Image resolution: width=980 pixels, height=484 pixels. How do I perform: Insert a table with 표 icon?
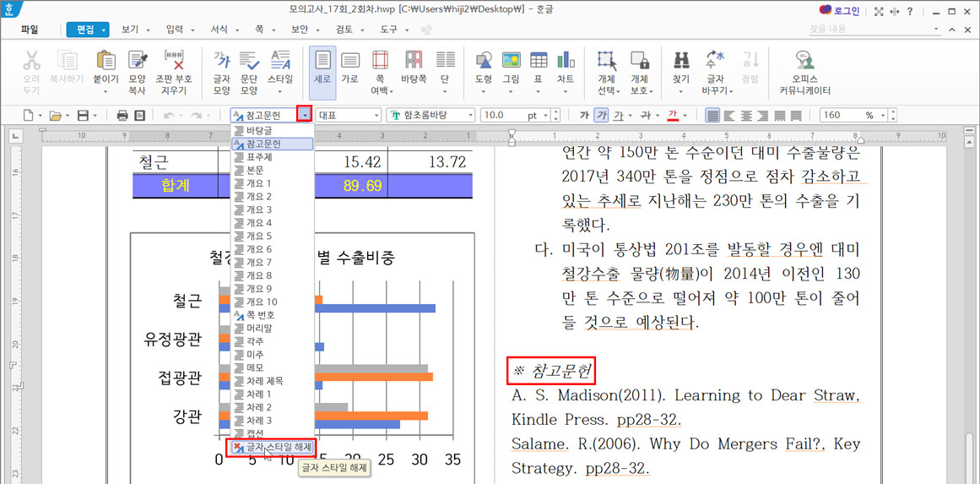click(539, 73)
